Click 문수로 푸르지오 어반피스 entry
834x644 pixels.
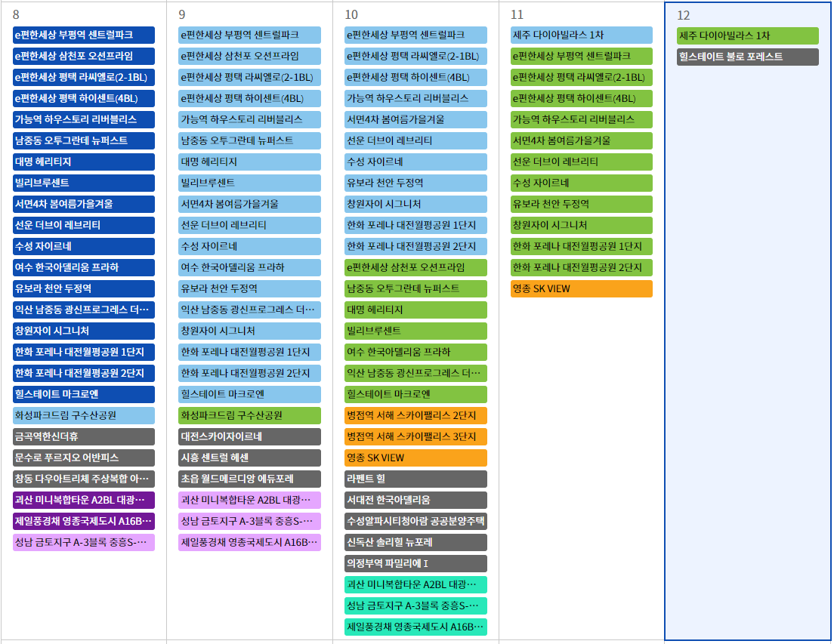(x=84, y=458)
